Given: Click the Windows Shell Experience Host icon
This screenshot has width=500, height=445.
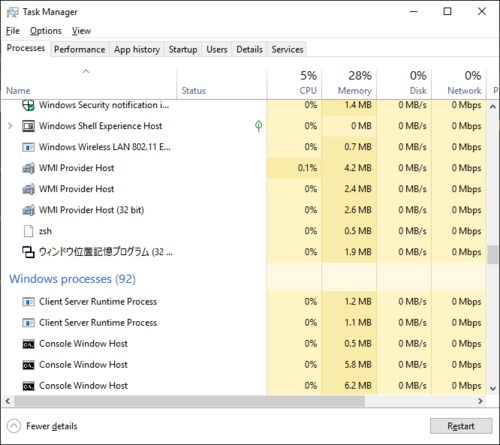Looking at the screenshot, I should point(28,126).
